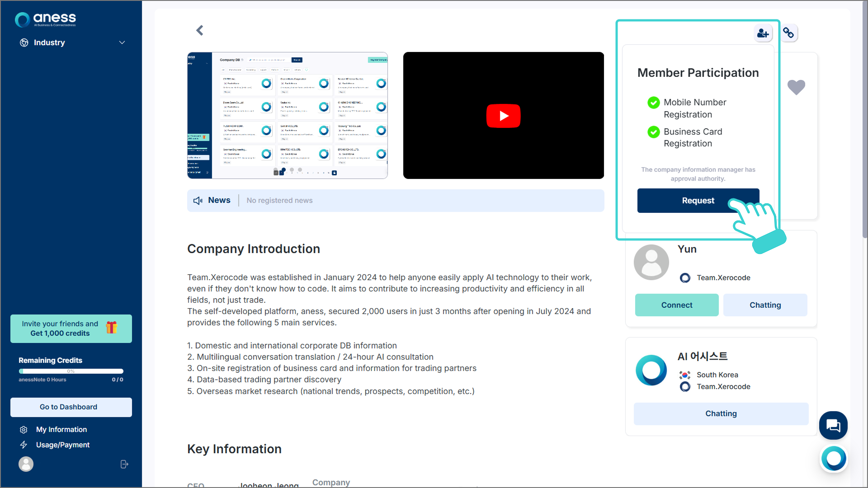Viewport: 868px width, 488px height.
Task: Play the YouTube video
Action: point(503,116)
